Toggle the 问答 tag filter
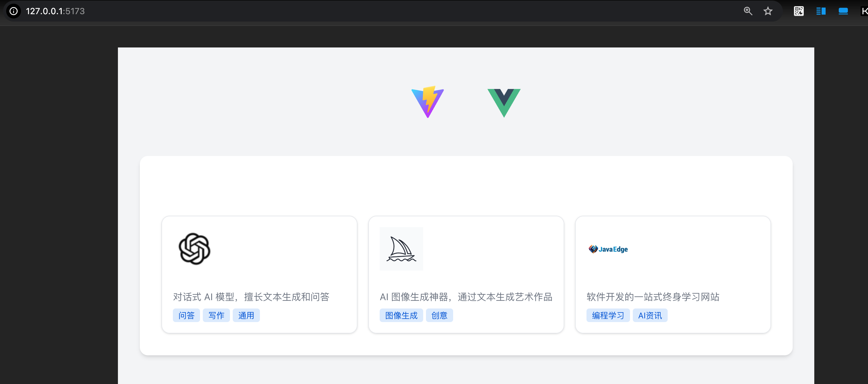Screen dimensions: 868x384 [x=186, y=315]
